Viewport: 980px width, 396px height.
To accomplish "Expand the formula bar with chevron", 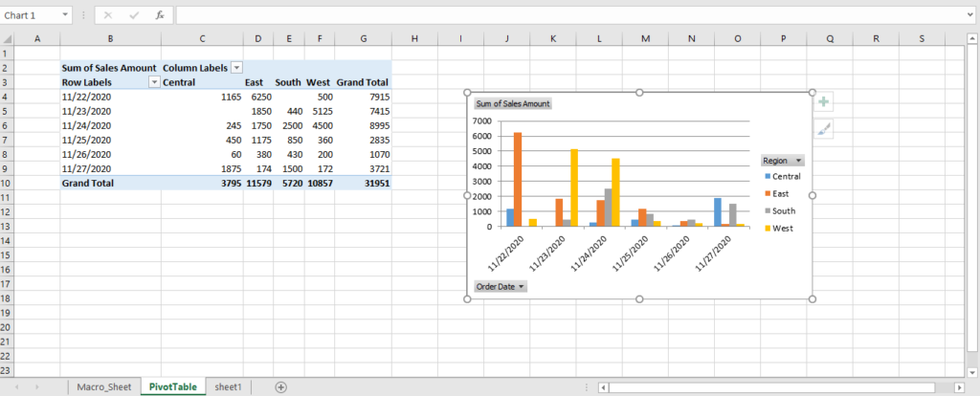I will click(970, 16).
